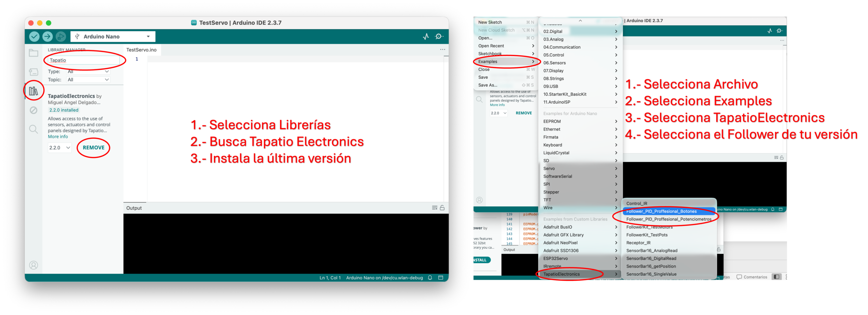Expand the Open Recent submenu
Screen dimensions: 868x315
506,46
